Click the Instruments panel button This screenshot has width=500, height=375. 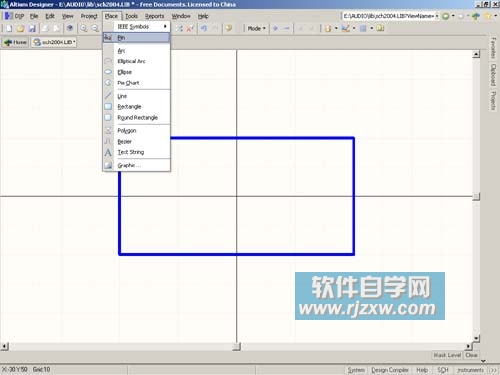click(x=470, y=370)
